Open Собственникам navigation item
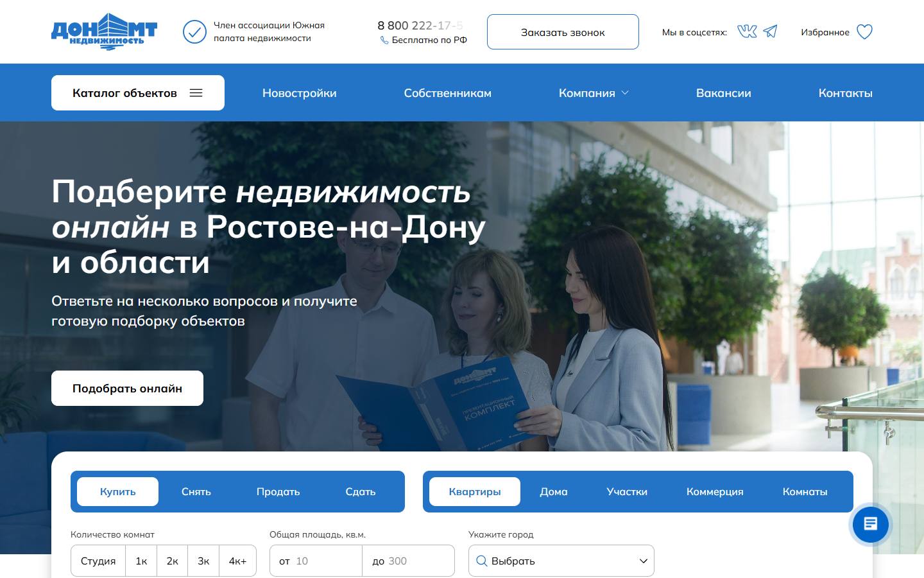 click(448, 93)
